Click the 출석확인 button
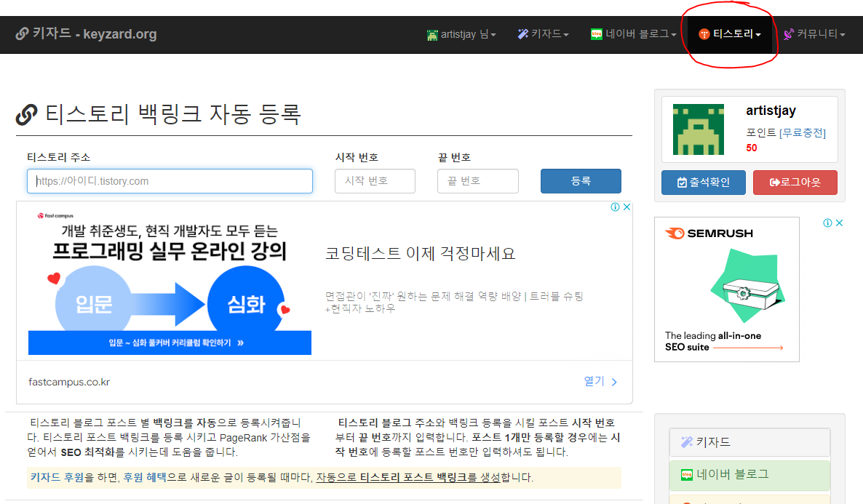Image resolution: width=863 pixels, height=504 pixels. (x=704, y=182)
